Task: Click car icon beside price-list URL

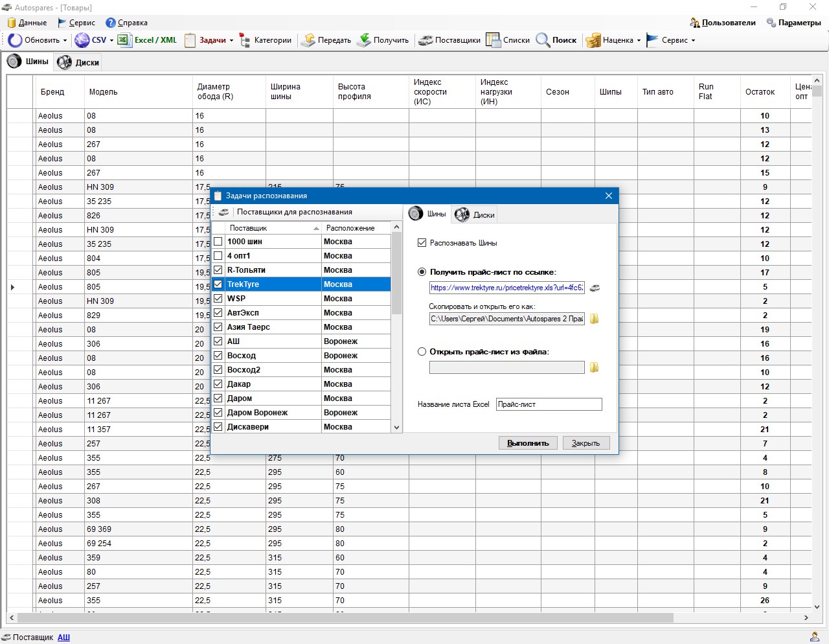Action: [595, 288]
